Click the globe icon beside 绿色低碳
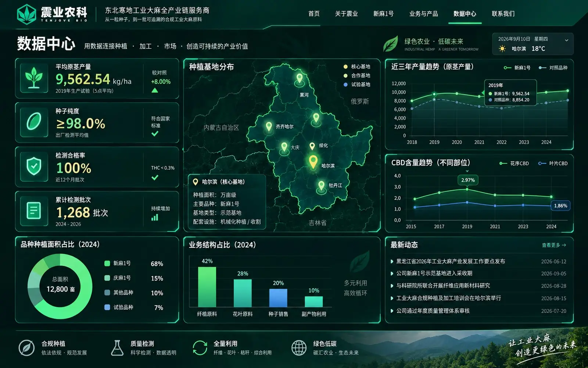Image resolution: width=588 pixels, height=368 pixels. click(299, 348)
